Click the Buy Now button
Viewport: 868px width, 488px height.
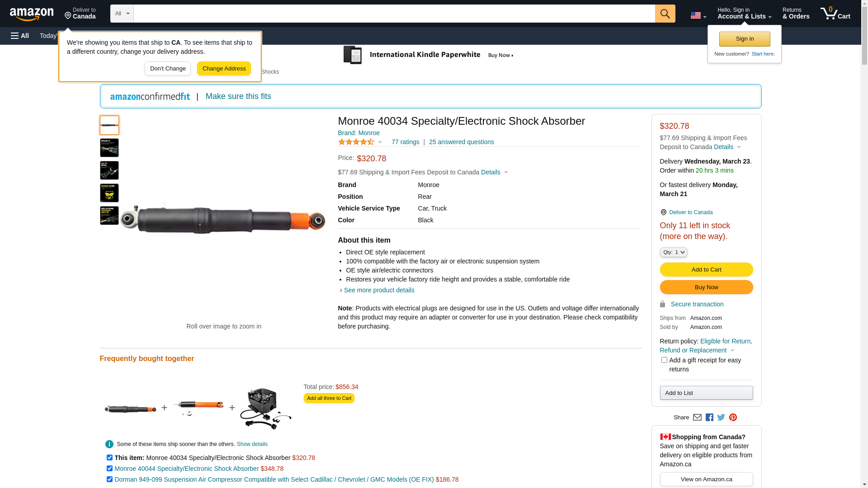coord(706,287)
